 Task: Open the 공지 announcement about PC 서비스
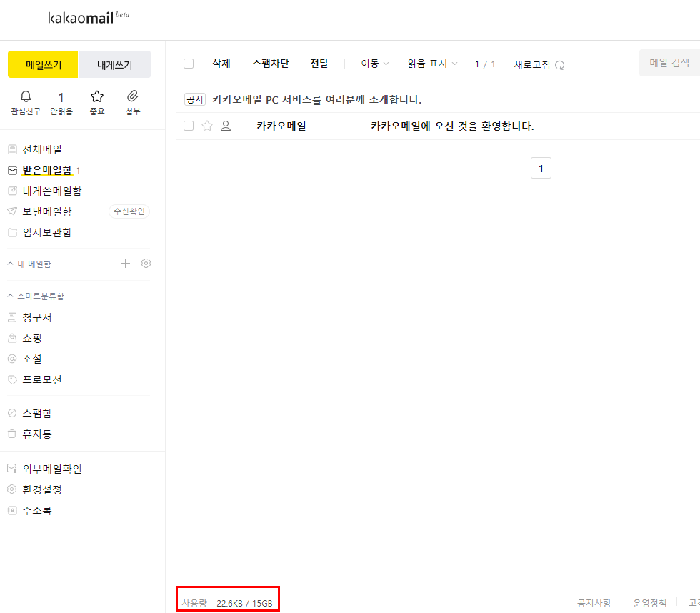pyautogui.click(x=316, y=99)
